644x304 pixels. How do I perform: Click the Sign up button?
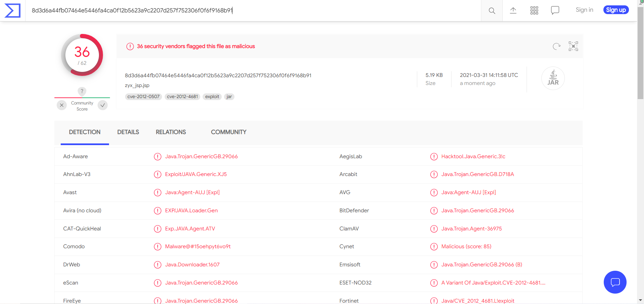(x=616, y=10)
